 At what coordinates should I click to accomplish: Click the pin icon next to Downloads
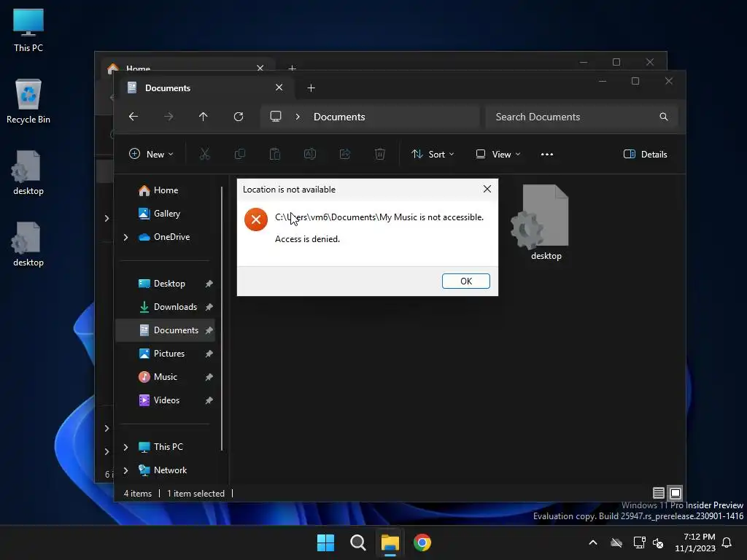(x=209, y=307)
